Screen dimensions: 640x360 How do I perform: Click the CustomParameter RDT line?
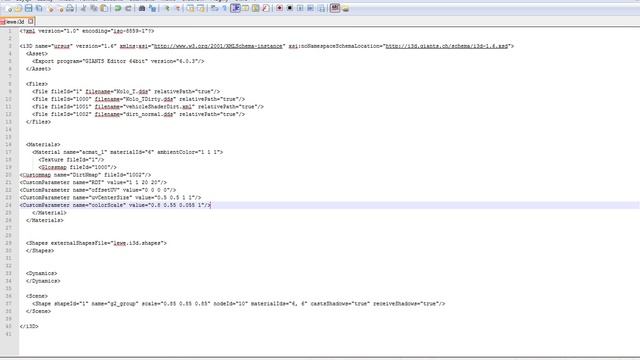93,182
